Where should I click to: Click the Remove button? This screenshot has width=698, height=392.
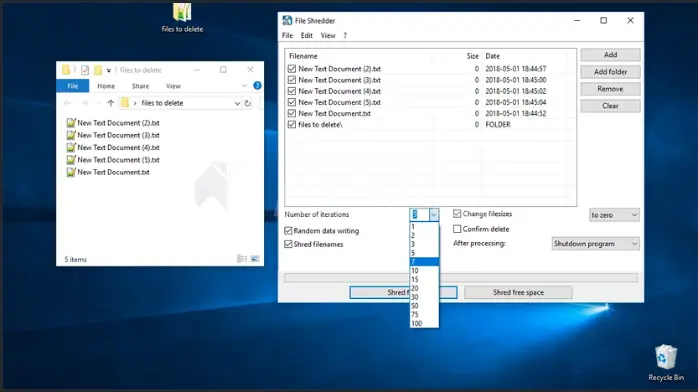coord(610,89)
